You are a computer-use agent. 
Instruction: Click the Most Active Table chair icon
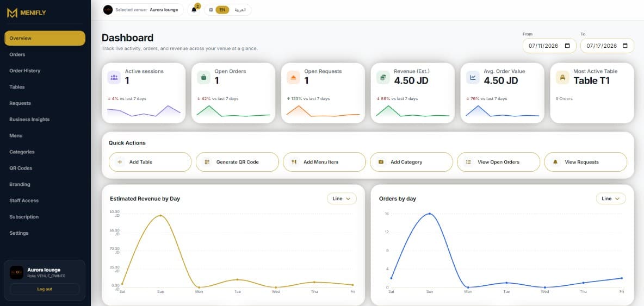pos(562,77)
